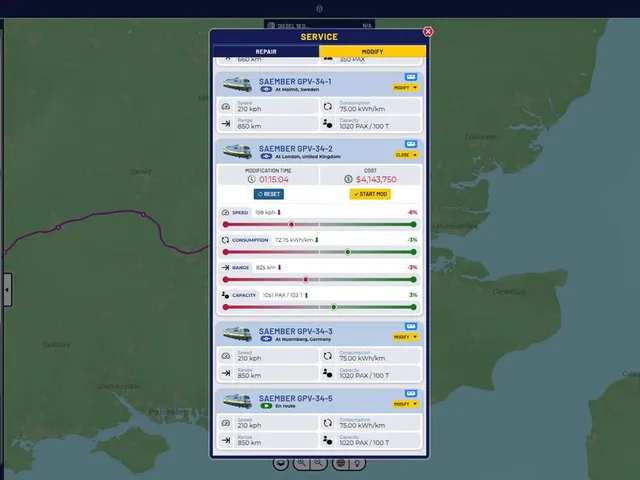The width and height of the screenshot is (640, 480).
Task: Click the speedometer icon on GPV-34-1
Action: tap(226, 107)
